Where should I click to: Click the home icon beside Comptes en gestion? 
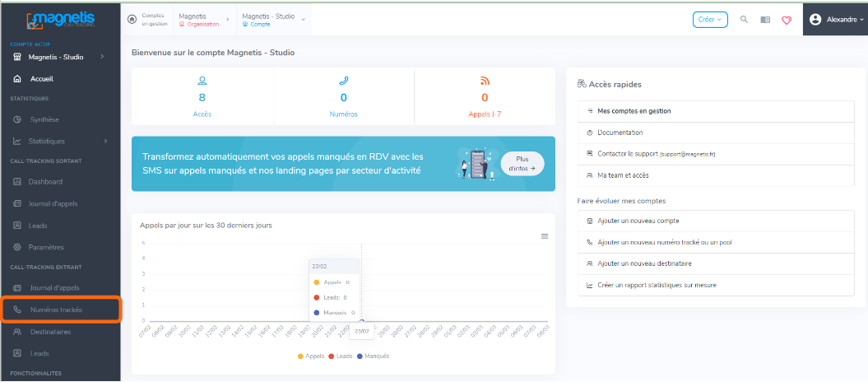pyautogui.click(x=132, y=20)
